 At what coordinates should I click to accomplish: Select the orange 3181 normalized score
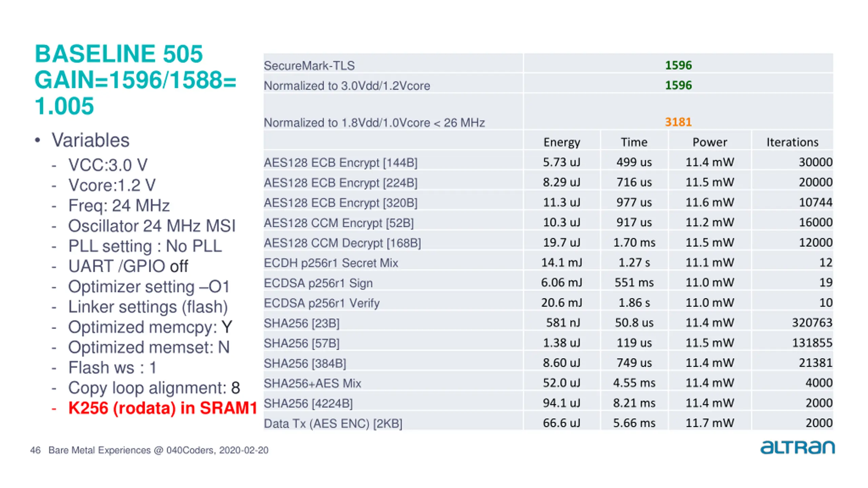(x=678, y=122)
